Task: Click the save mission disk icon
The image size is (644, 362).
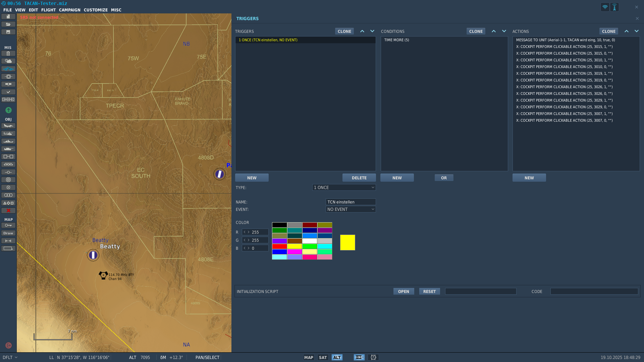Action: coord(8,32)
